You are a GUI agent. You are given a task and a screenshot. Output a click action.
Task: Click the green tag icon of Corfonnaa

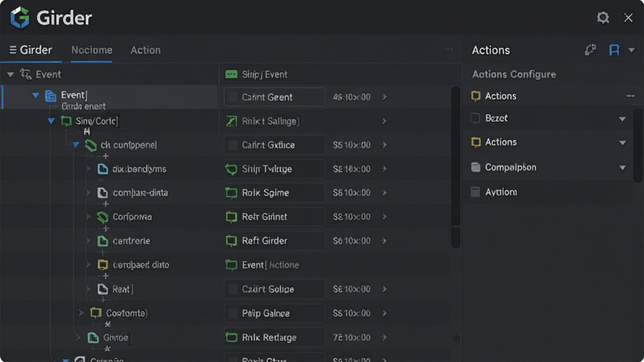coord(103,217)
